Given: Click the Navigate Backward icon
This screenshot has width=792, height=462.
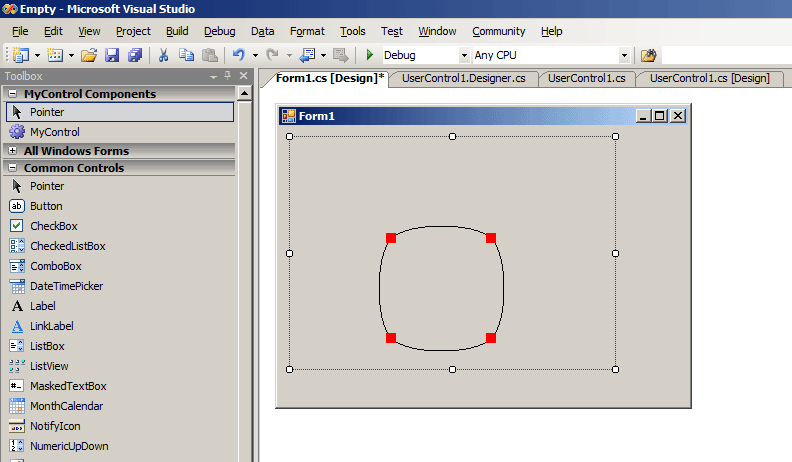Looking at the screenshot, I should [x=307, y=55].
